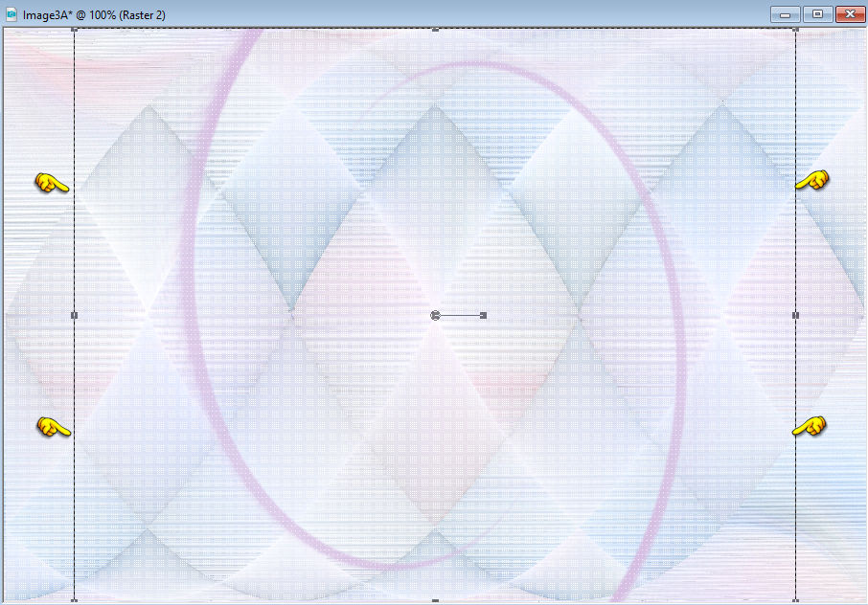This screenshot has height=605, width=868.
Task: Click the square rotation handle right of pivot
Action: click(483, 316)
